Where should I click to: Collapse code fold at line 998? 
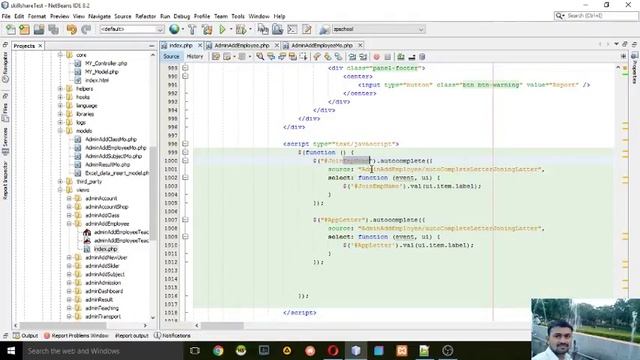click(185, 144)
